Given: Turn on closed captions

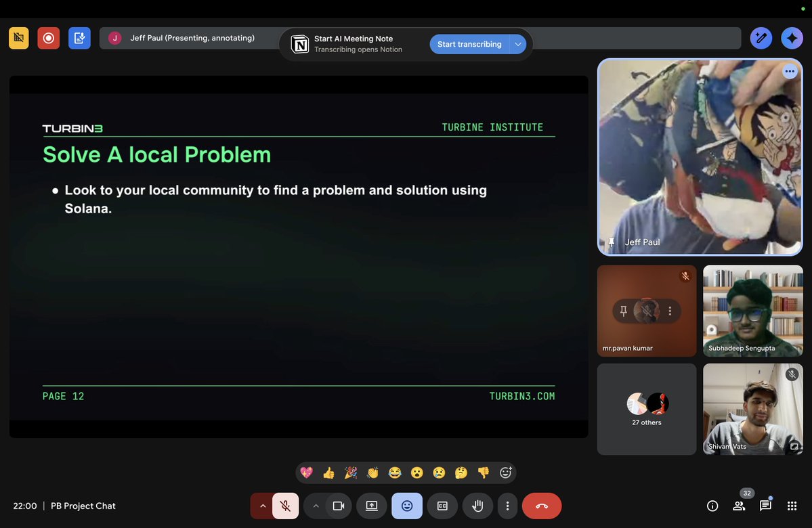Looking at the screenshot, I should (442, 506).
